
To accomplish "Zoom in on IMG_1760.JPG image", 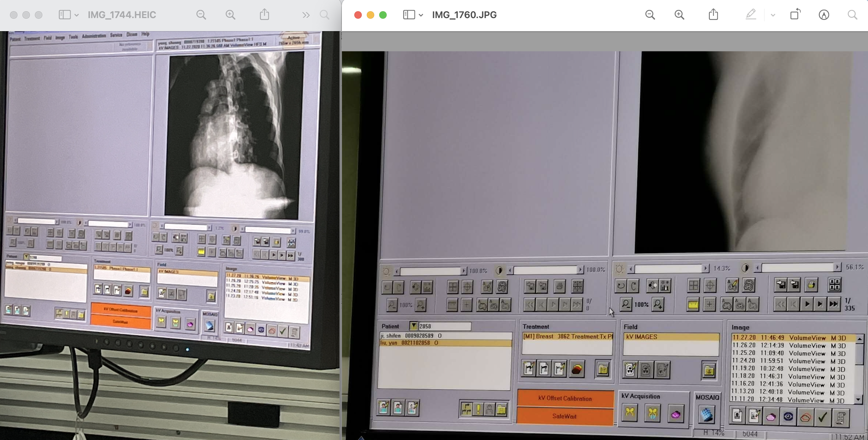I will click(679, 15).
